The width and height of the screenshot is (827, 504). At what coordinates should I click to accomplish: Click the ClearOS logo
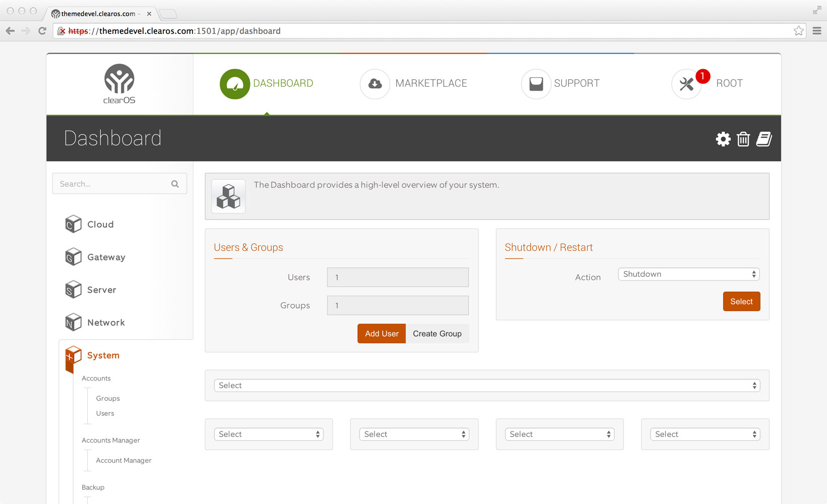pyautogui.click(x=119, y=84)
